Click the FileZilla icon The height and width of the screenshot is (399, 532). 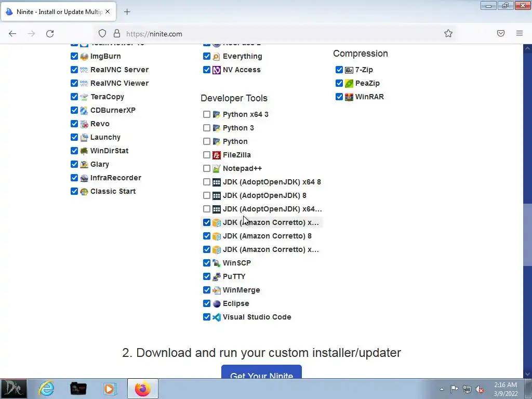click(217, 155)
